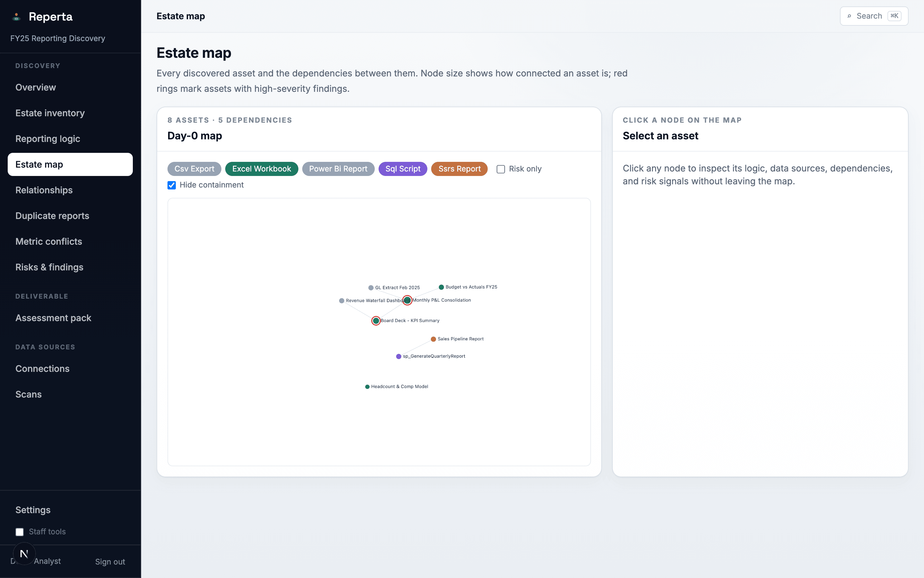Screen dimensions: 924x578
Task: Click the Board Deck - KPI Summary label
Action: [410, 321]
